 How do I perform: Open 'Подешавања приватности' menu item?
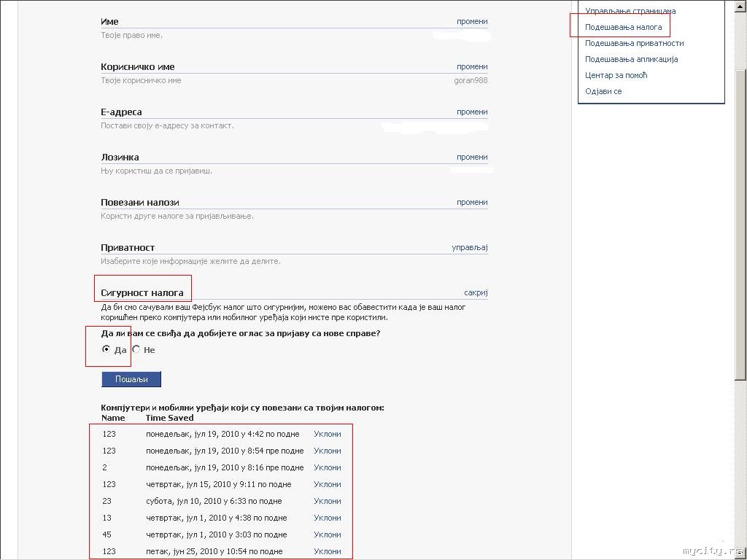click(x=634, y=43)
